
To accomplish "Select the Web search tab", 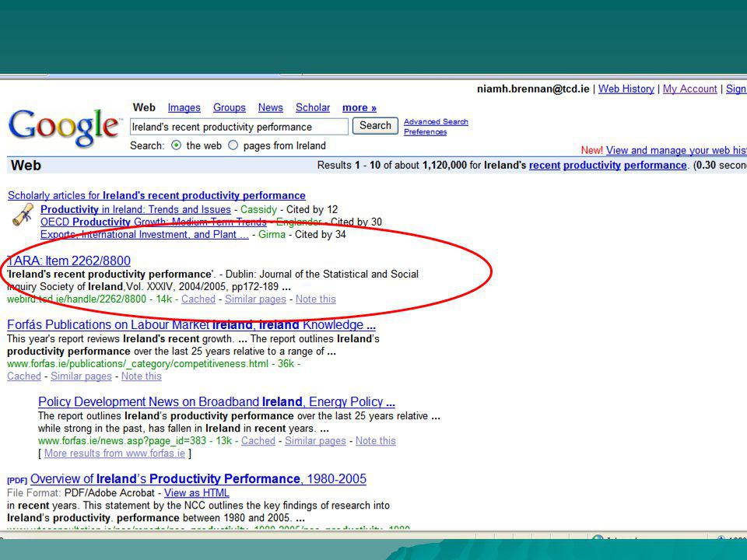I will coord(144,107).
